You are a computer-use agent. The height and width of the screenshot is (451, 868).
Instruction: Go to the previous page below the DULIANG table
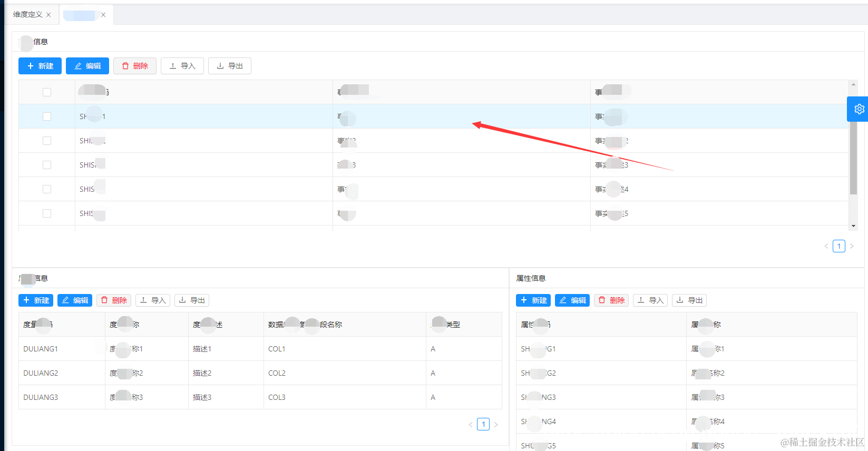point(471,424)
